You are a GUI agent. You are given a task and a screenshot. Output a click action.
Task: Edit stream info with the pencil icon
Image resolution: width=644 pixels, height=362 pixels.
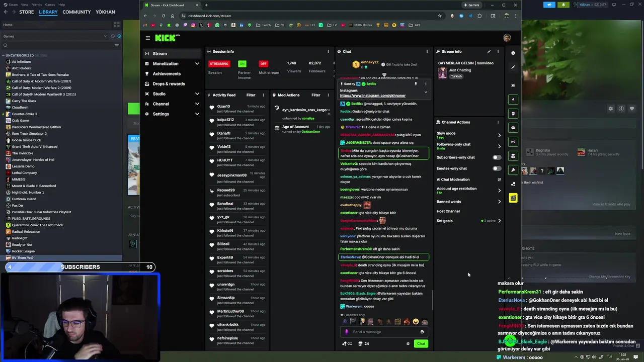[x=489, y=51]
